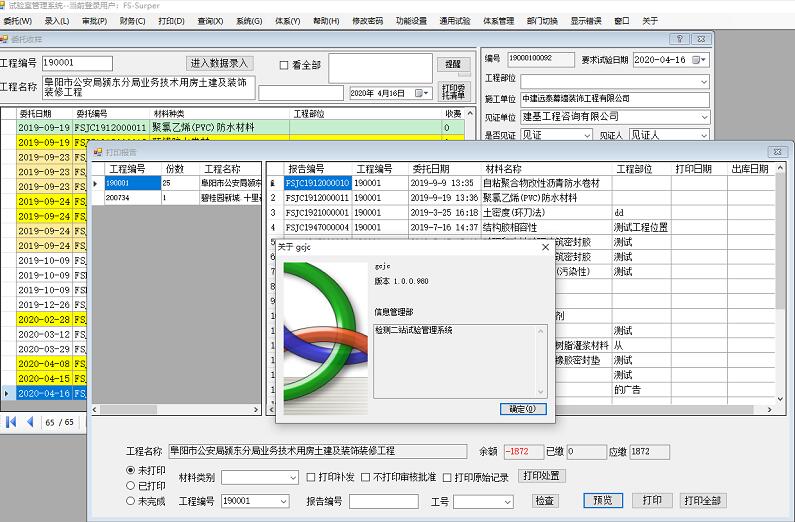The height and width of the screenshot is (522, 795).
Task: Click 确定 button in About dialog
Action: point(522,409)
